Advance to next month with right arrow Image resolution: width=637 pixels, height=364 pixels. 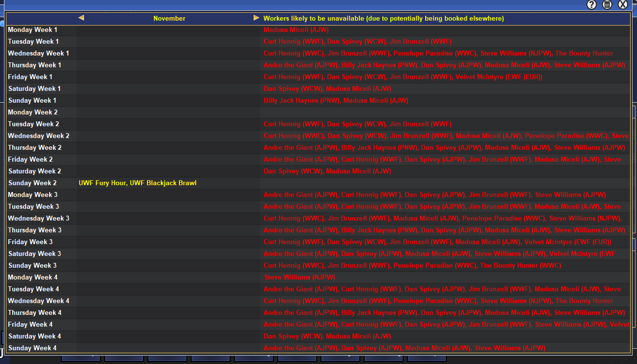point(256,18)
